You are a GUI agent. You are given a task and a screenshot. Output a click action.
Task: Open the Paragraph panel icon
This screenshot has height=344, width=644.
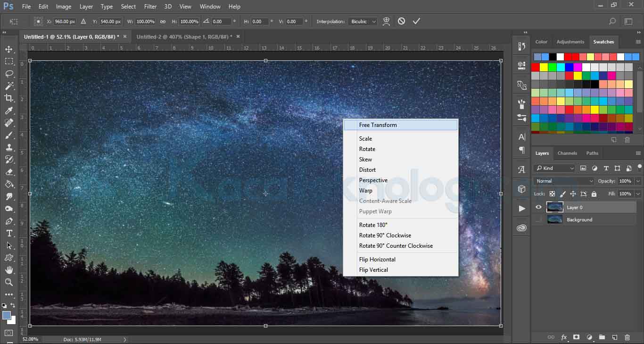(x=521, y=150)
